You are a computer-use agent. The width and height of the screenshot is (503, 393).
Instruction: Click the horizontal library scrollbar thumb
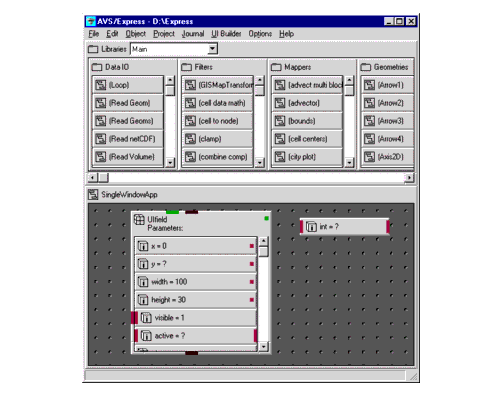tap(103, 178)
